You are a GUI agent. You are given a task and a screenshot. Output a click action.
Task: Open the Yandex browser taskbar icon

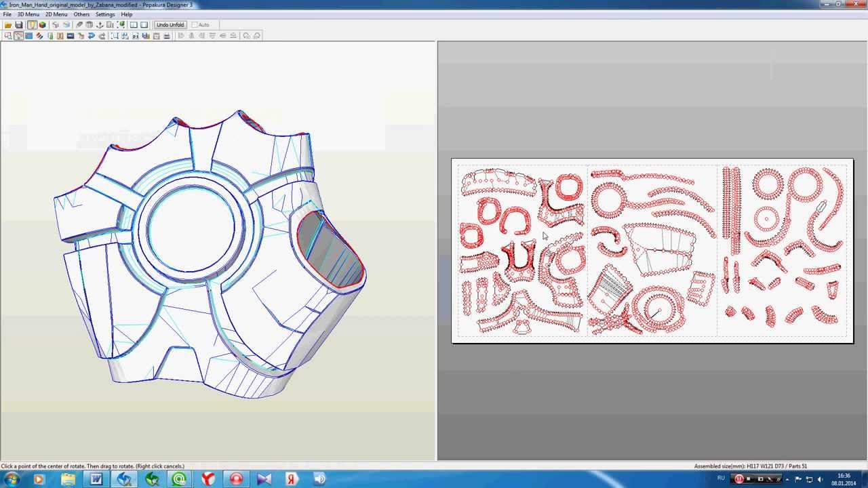point(208,479)
